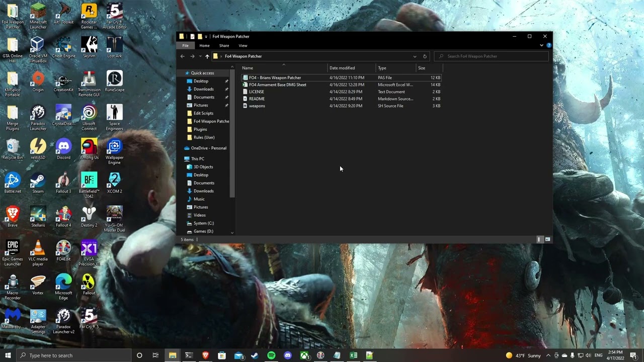Screen dimensions: 644x362
Task: Open recent locations dropdown arrow
Action: (x=200, y=56)
